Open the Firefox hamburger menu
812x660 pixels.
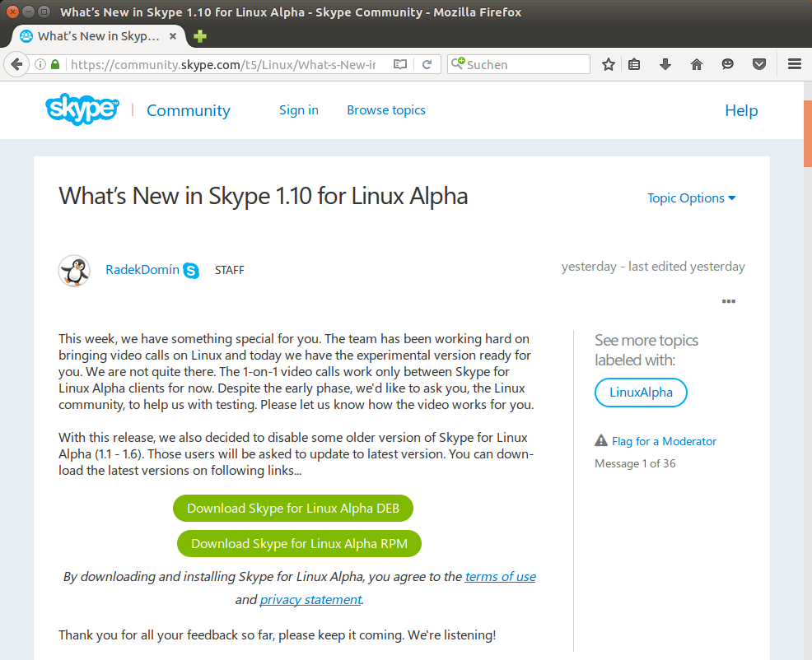795,64
